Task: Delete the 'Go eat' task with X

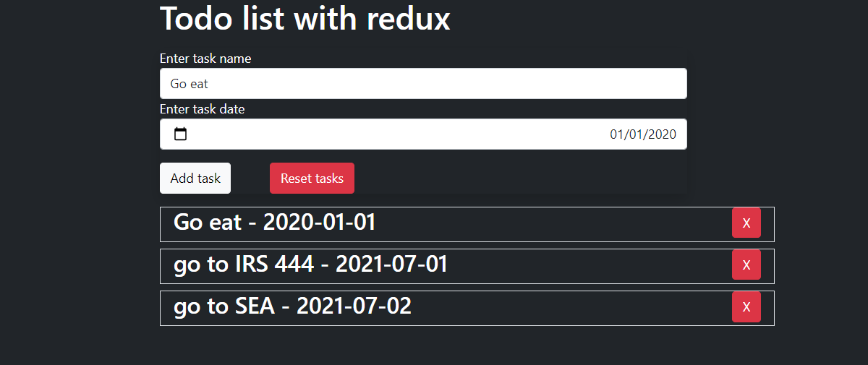Action: 746,223
